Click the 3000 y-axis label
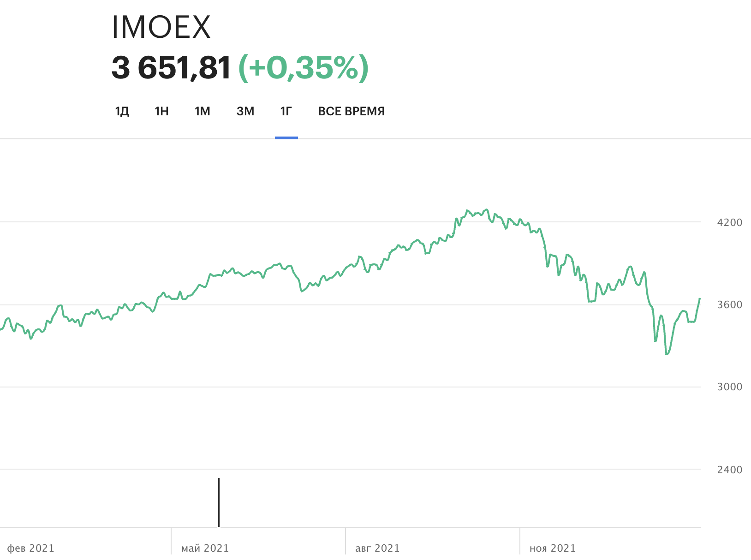This screenshot has height=560, width=751. point(729,387)
